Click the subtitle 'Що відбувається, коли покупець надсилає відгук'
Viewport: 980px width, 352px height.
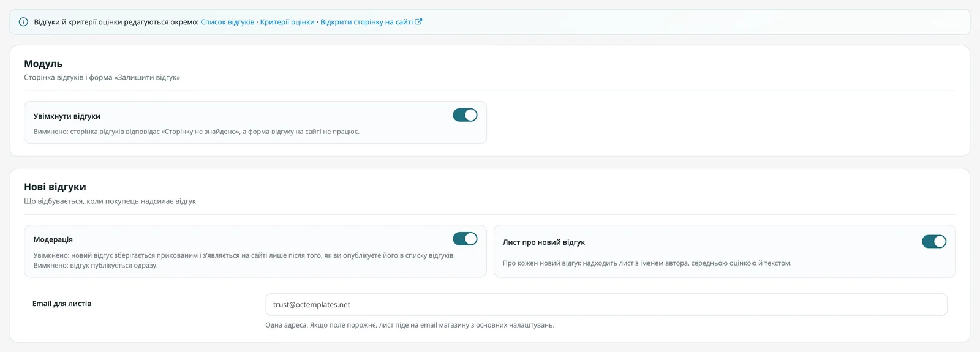click(110, 201)
